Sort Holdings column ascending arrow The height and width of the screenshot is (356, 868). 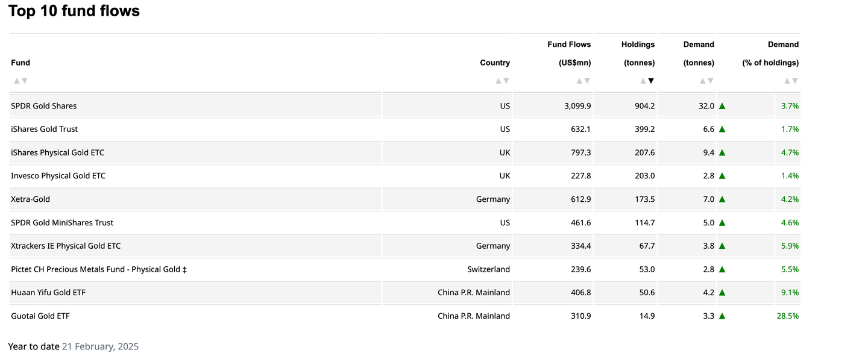[x=643, y=81]
